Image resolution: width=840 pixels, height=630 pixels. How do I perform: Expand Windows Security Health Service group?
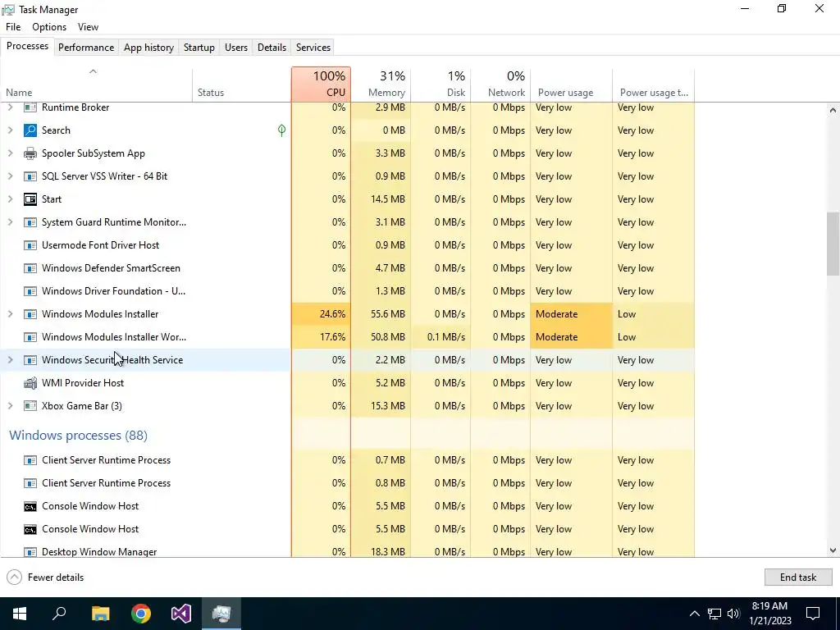point(10,360)
